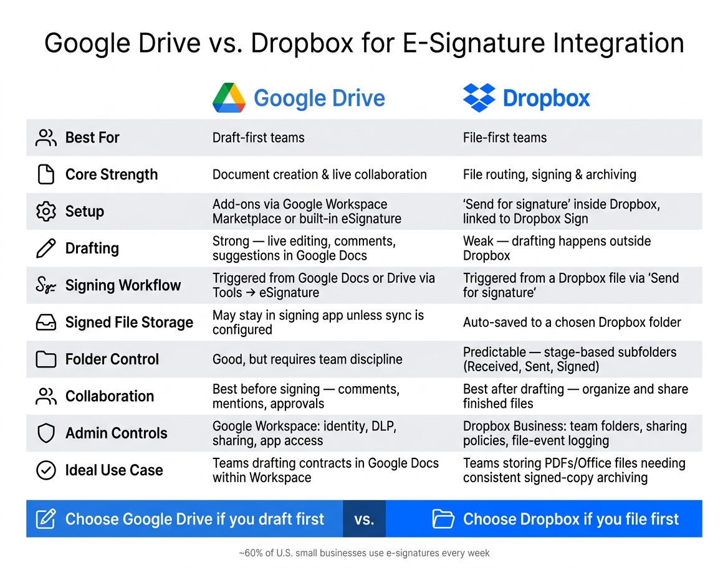The height and width of the screenshot is (568, 728).
Task: Click 'Document creation & live collaboration' cell
Action: click(319, 174)
